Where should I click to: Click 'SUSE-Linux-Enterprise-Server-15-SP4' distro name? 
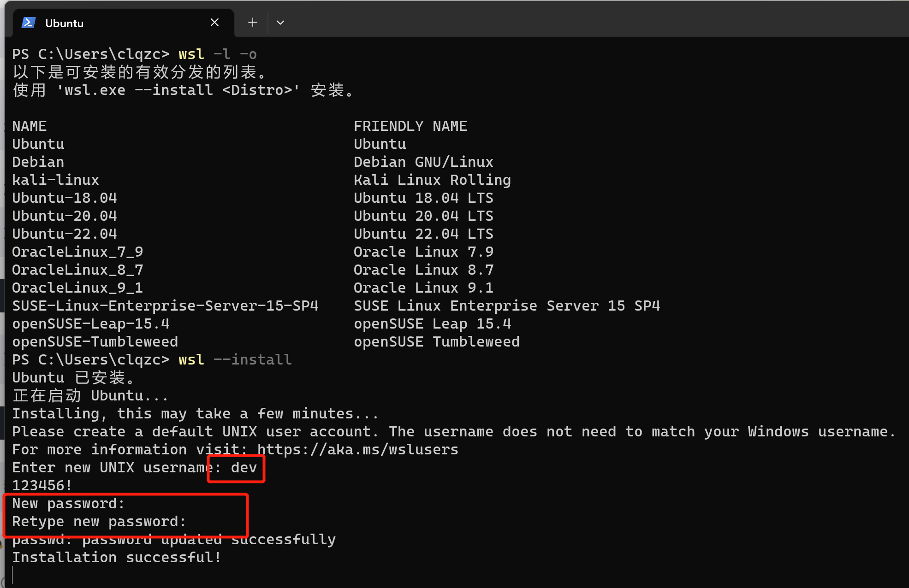[x=165, y=306]
